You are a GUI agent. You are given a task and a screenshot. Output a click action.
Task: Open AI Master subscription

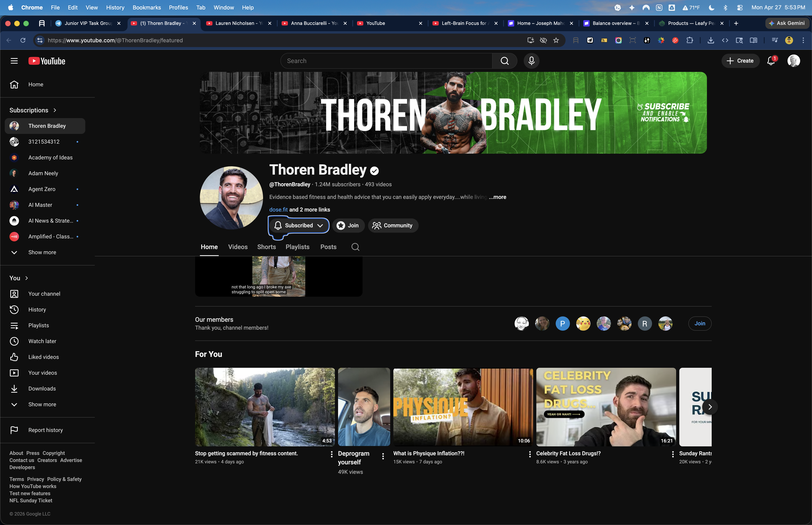(x=45, y=205)
